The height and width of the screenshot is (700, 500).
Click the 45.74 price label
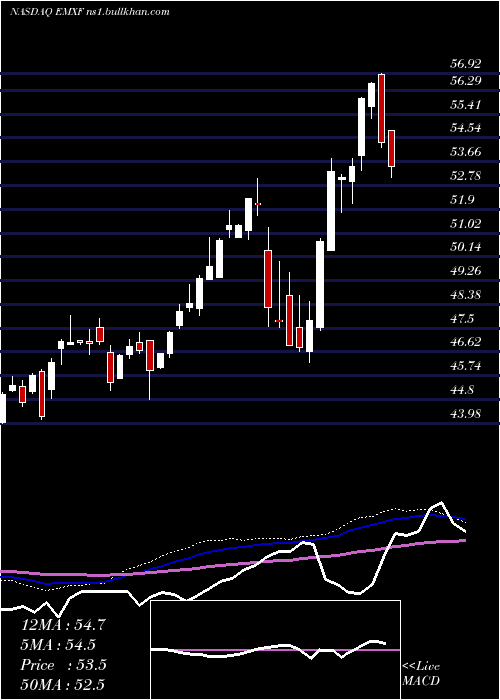466,366
